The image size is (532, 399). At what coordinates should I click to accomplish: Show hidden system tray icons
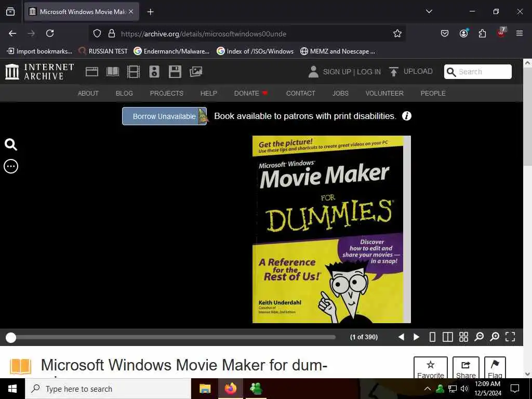click(428, 389)
